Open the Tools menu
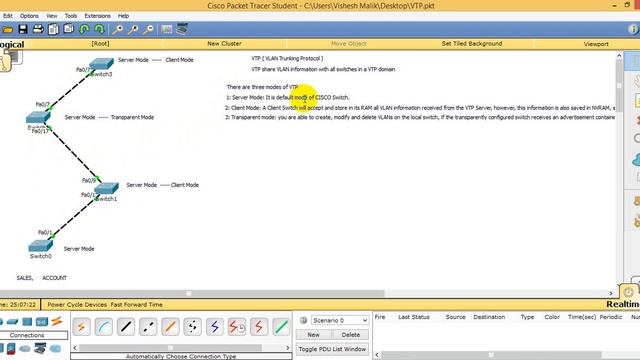640x360 pixels. click(x=71, y=16)
